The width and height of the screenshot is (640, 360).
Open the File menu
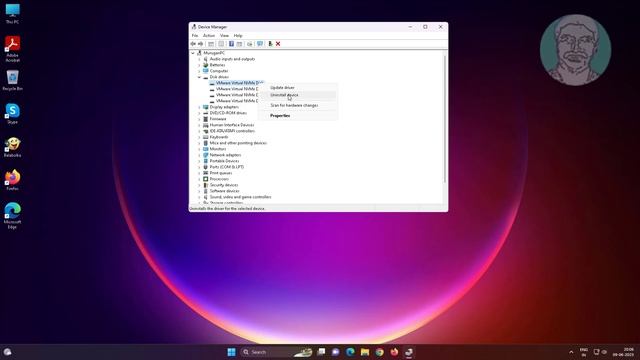(x=195, y=36)
